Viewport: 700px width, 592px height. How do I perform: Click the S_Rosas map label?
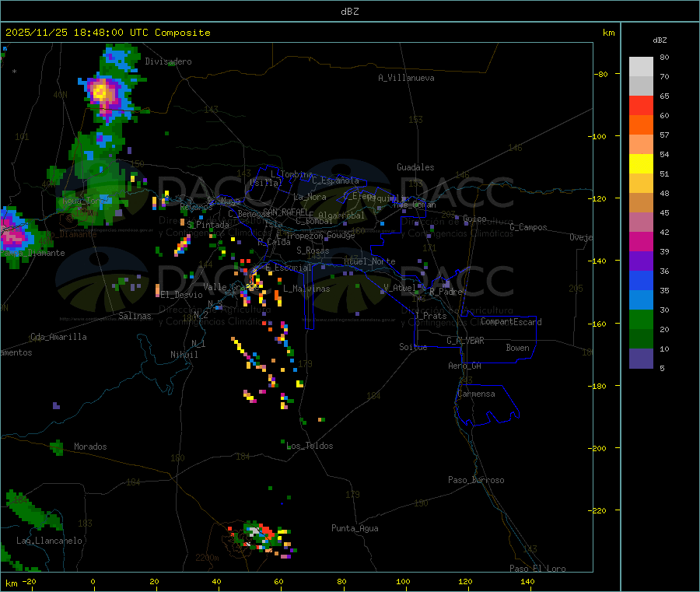click(313, 250)
